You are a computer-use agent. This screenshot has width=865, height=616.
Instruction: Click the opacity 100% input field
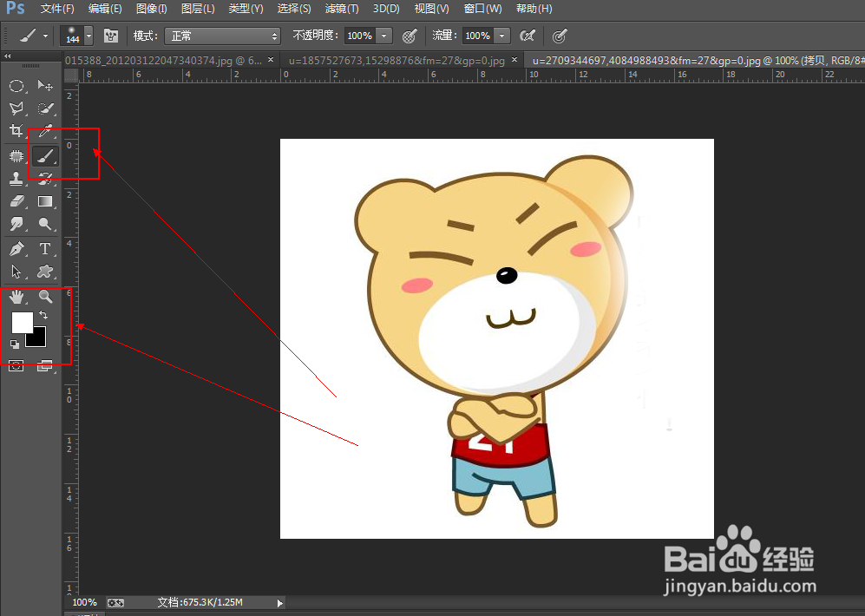coord(360,36)
